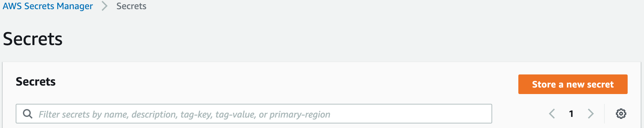Select the left pagination arrow
The width and height of the screenshot is (644, 128).
pyautogui.click(x=552, y=114)
